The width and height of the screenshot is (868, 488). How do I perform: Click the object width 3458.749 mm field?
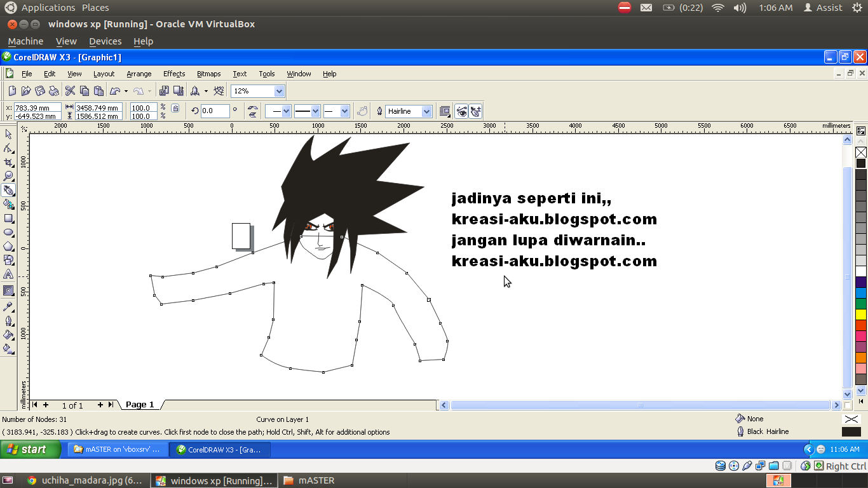click(x=98, y=108)
